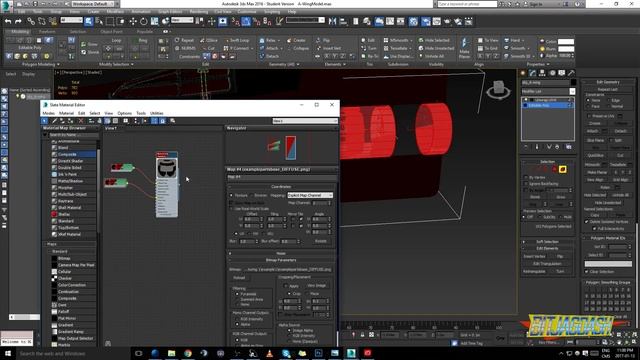
Task: Toggle Show Map on Back checkbox
Action: (231, 203)
